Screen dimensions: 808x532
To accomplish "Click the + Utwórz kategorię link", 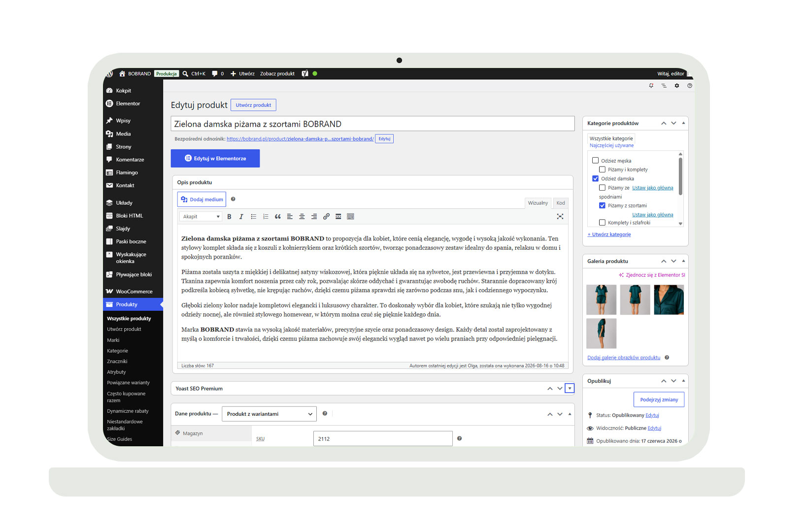I will tap(609, 234).
